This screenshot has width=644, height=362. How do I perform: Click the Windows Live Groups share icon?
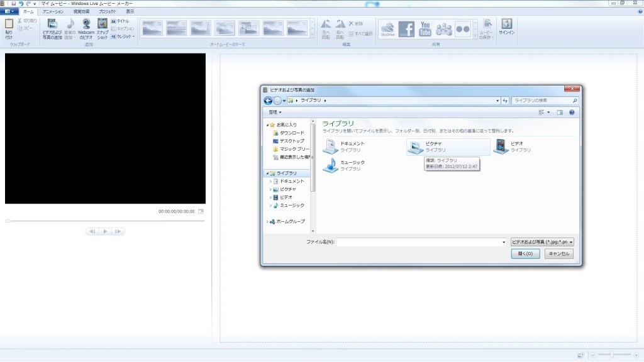tap(444, 29)
